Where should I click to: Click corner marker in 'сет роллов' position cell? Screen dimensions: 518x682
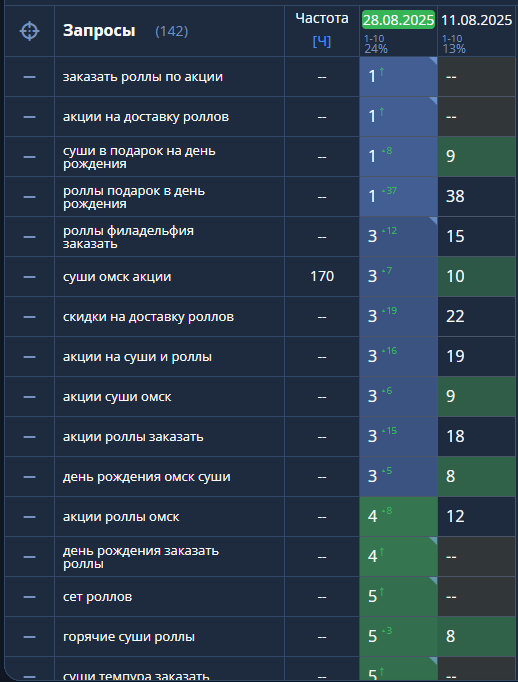pos(434,581)
